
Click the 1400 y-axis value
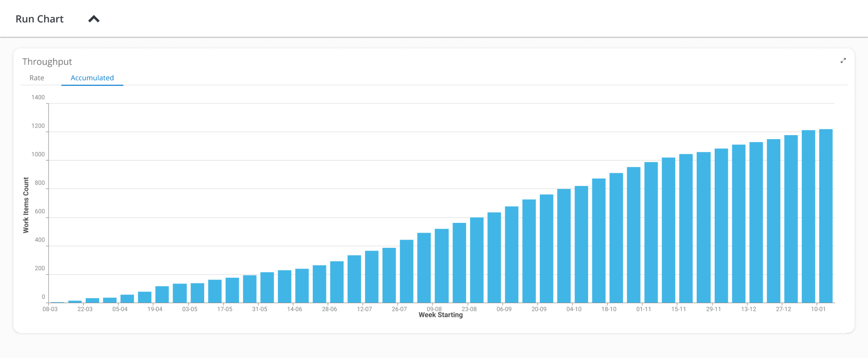click(x=38, y=97)
